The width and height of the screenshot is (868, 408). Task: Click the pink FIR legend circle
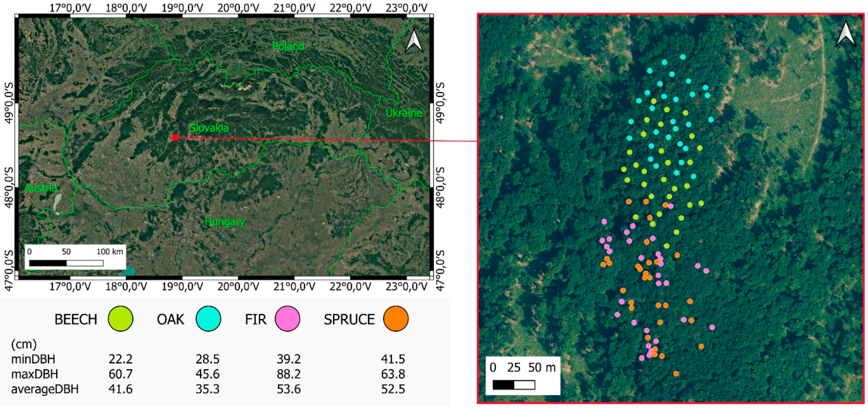click(288, 319)
